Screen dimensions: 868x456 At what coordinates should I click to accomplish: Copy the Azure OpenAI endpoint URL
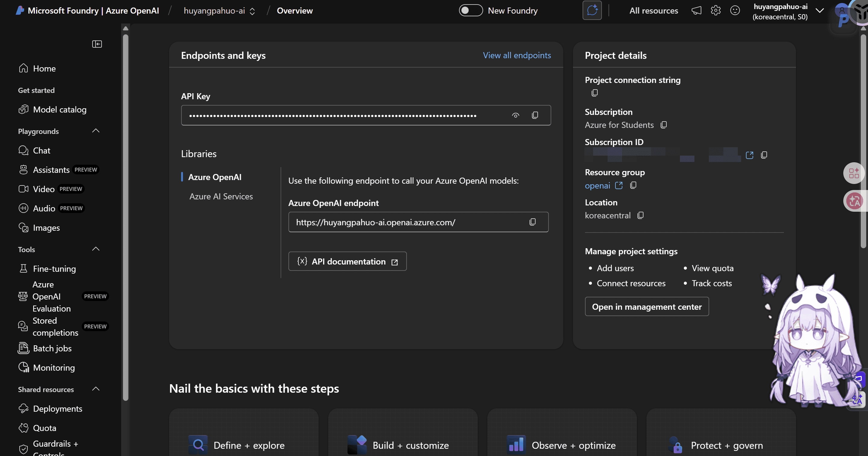532,222
